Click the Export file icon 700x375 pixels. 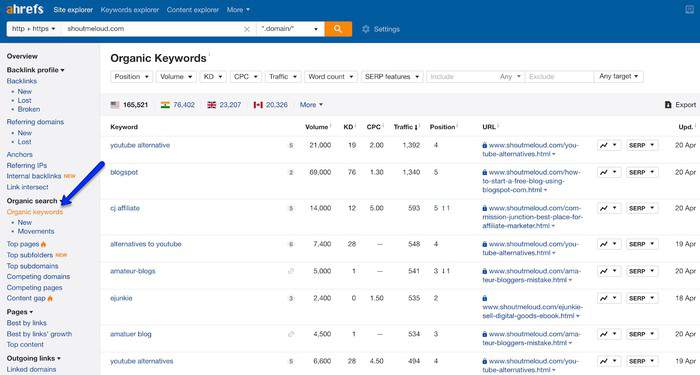(668, 104)
